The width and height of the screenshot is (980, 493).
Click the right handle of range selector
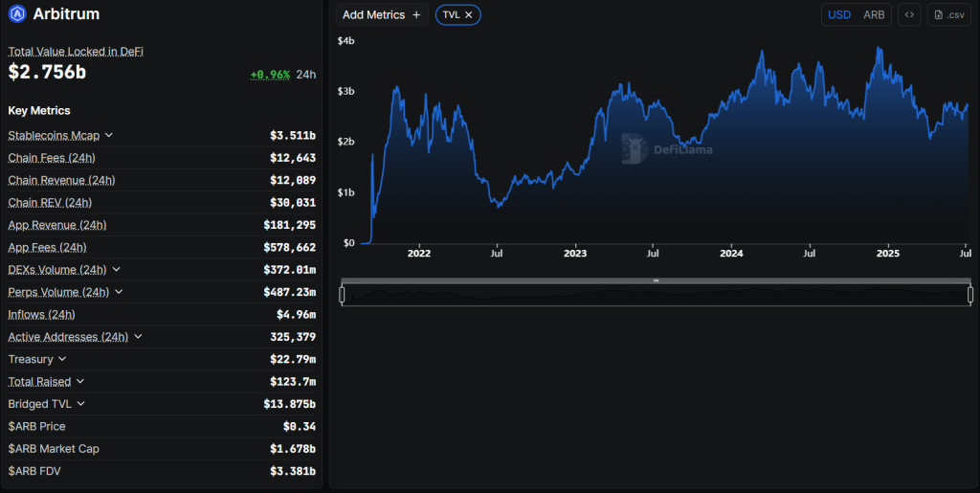point(970,295)
